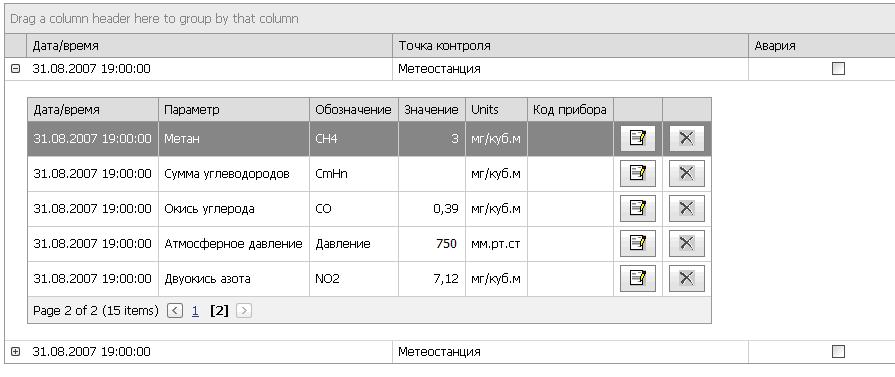The image size is (895, 377).
Task: Delete the Двуокись азота row
Action: [687, 279]
